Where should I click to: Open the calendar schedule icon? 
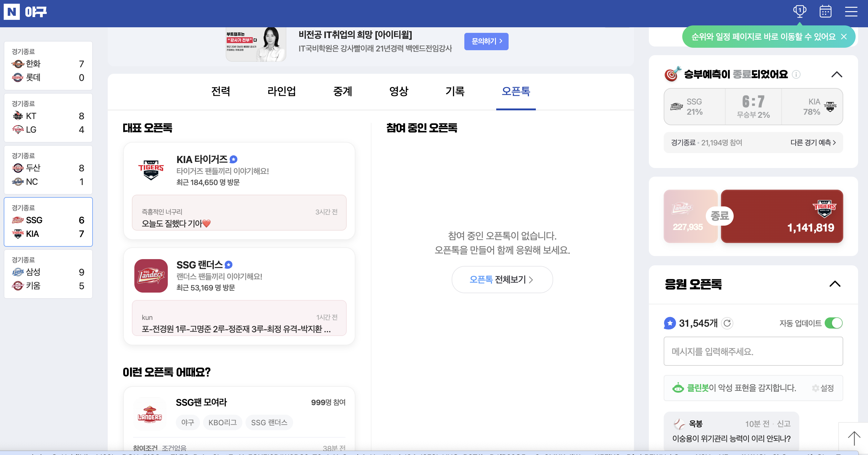[x=825, y=11]
